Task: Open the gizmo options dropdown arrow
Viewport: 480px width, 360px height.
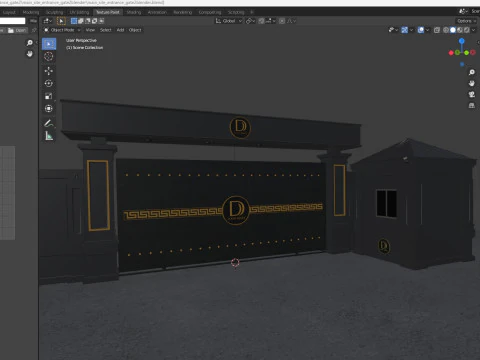Action: click(411, 30)
